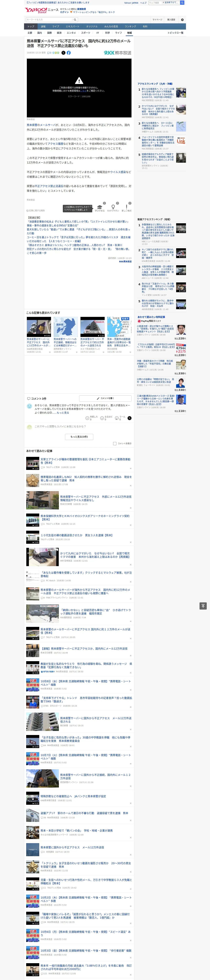Open トピックス一覧 link

coord(175,33)
